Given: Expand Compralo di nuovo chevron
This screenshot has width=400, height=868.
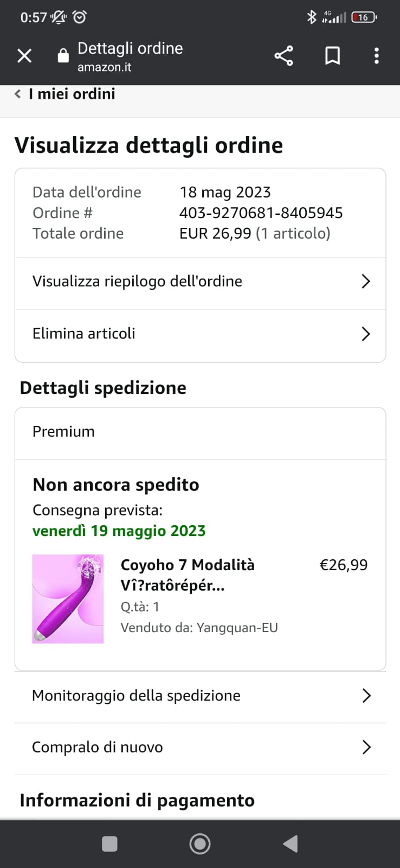Looking at the screenshot, I should point(366,747).
